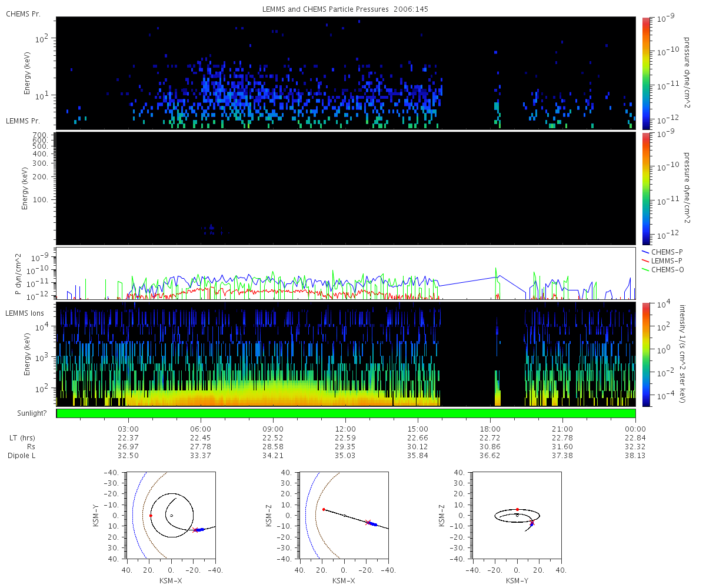Screen dimensions: 706x588
Task: Click the 21:00 time axis label
Action: (x=563, y=429)
